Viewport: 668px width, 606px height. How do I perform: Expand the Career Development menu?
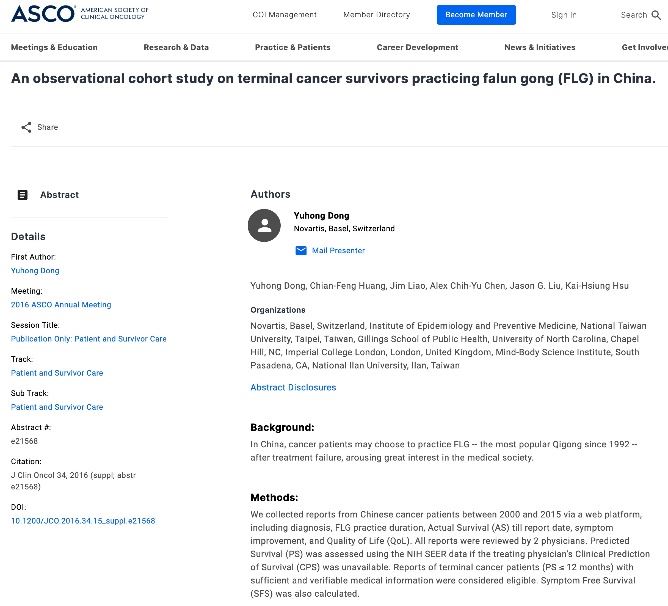point(417,47)
